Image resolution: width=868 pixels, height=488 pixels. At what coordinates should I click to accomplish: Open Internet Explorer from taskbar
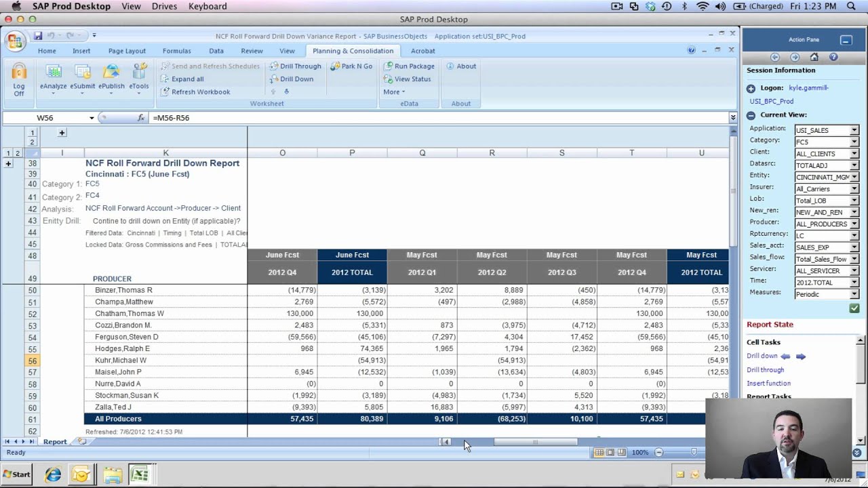(53, 474)
